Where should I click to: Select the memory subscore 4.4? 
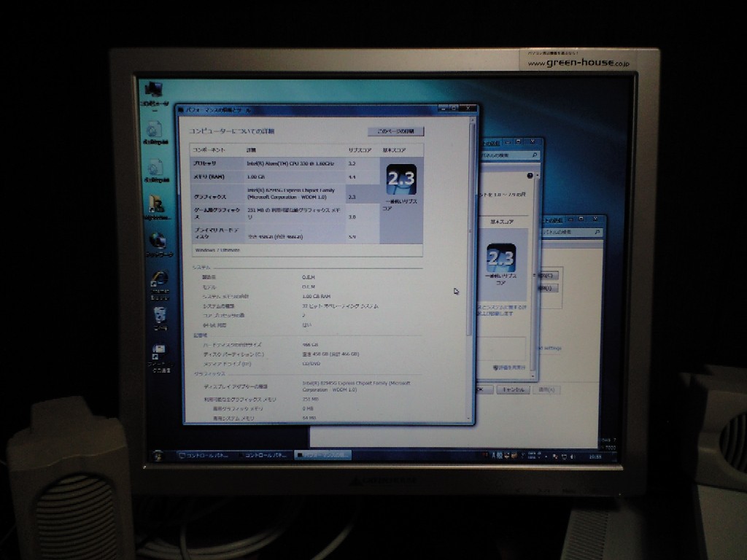[352, 177]
